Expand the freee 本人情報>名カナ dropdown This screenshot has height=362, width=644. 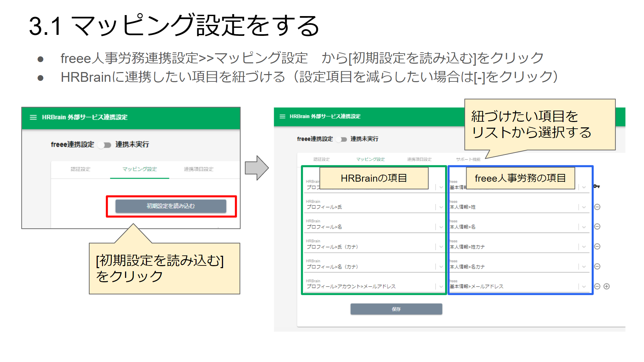[584, 267]
